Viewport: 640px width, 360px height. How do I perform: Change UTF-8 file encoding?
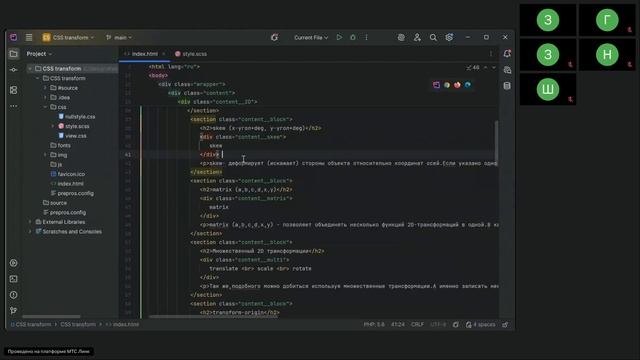pyautogui.click(x=438, y=324)
